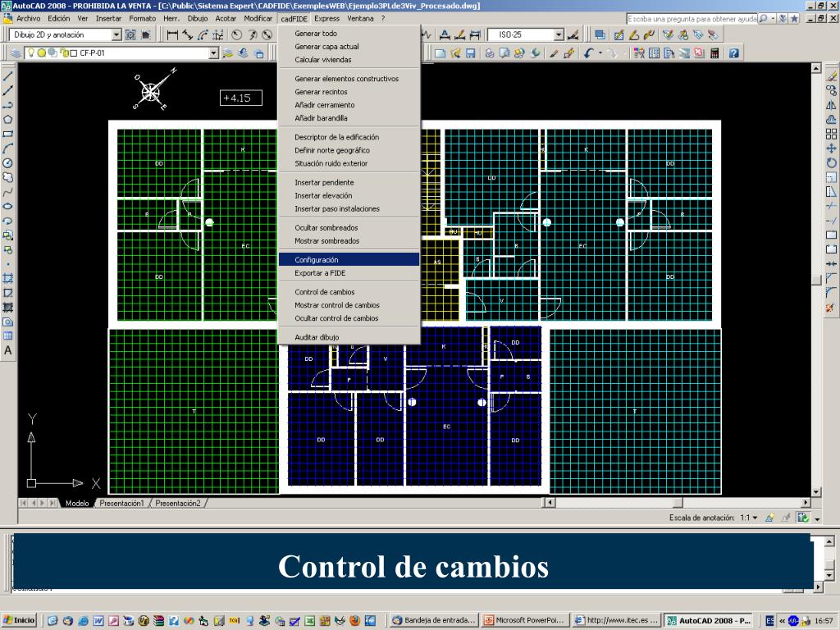The image size is (840, 630).
Task: Toggle layer freeze sun icon for CF-P-01
Action: (41, 53)
